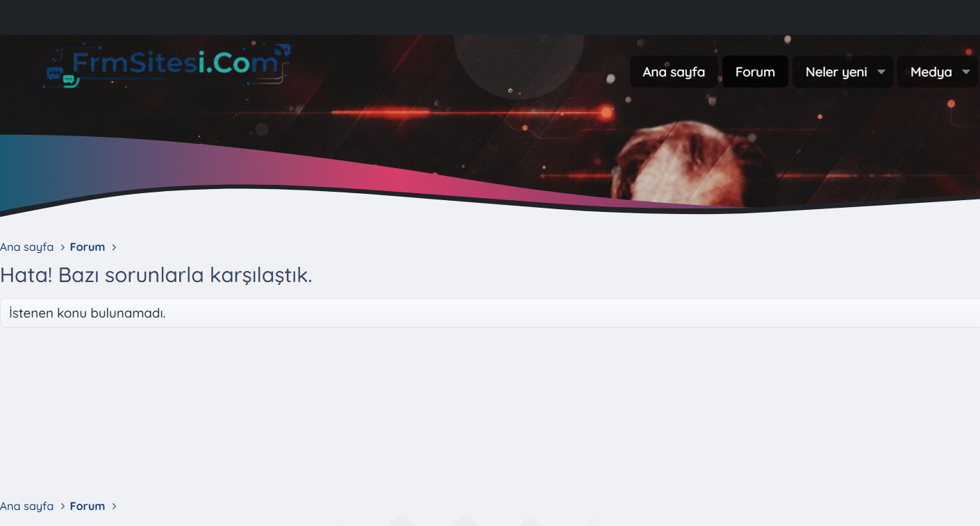980x526 pixels.
Task: Click the chevron after Ana sayfa in the top breadcrumb
Action: tap(63, 247)
